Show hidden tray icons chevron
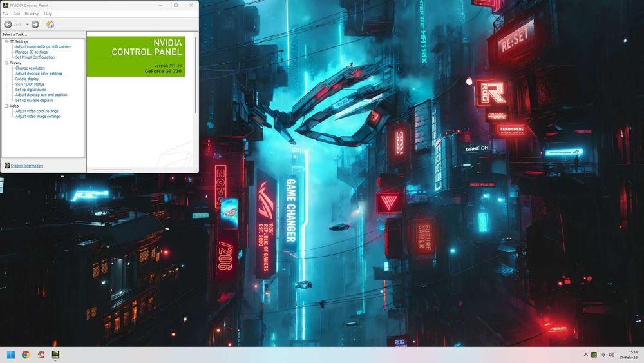This screenshot has width=644, height=363. point(585,355)
